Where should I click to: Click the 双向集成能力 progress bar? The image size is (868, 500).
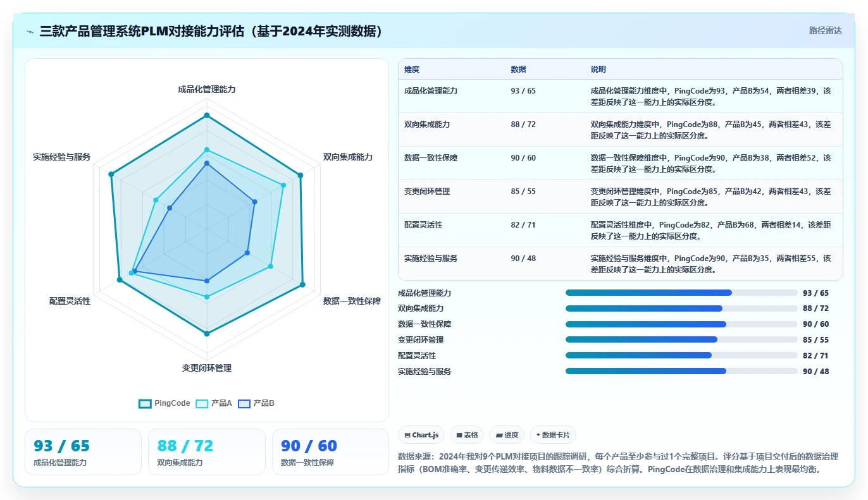pos(681,308)
